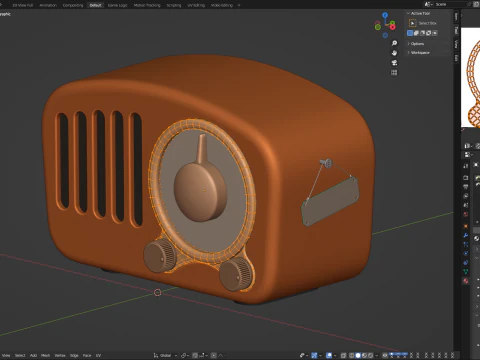Open the Face menu
480x360 pixels.
(87, 355)
